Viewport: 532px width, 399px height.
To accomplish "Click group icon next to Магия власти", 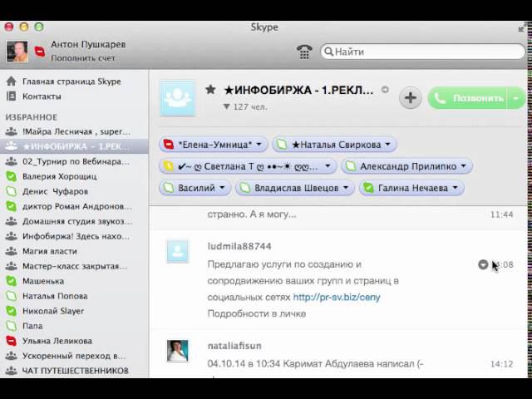I will click(11, 251).
